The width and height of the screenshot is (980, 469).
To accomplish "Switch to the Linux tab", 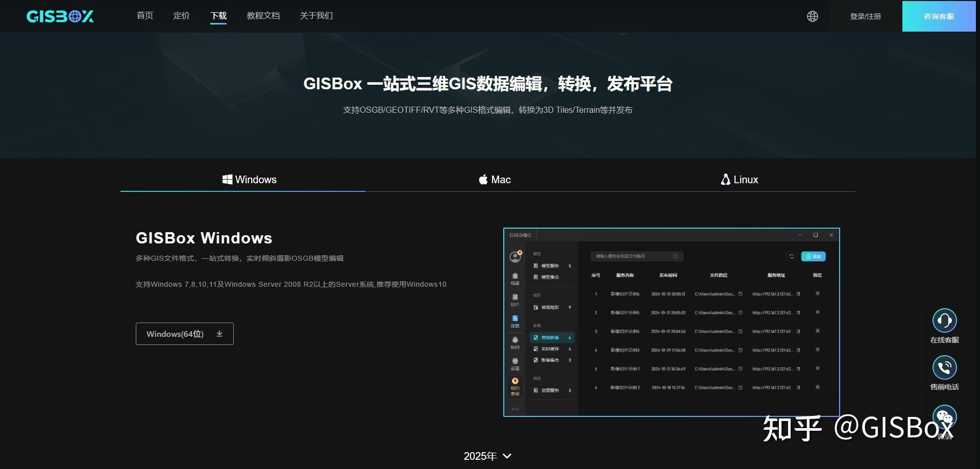I will (x=739, y=179).
